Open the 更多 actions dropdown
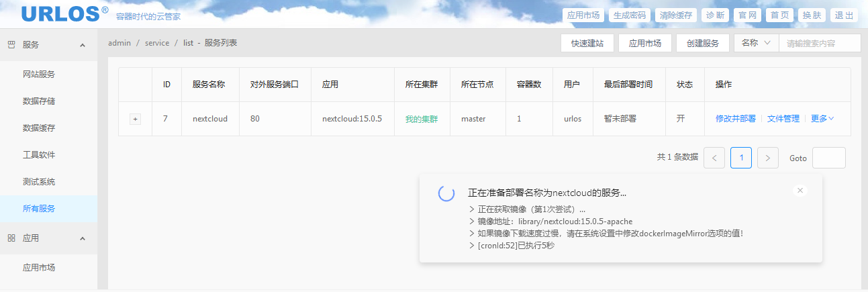Screen dimensions: 868x292 822,119
